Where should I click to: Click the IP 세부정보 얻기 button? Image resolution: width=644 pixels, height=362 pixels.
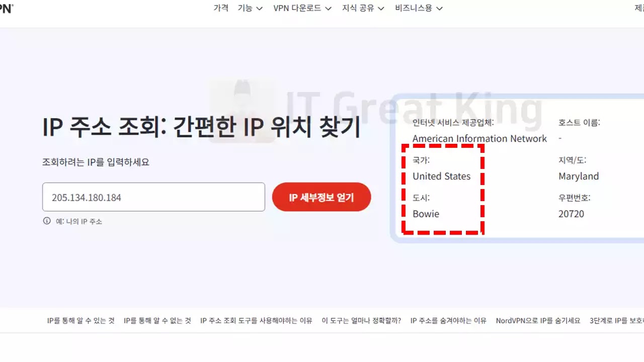321,197
